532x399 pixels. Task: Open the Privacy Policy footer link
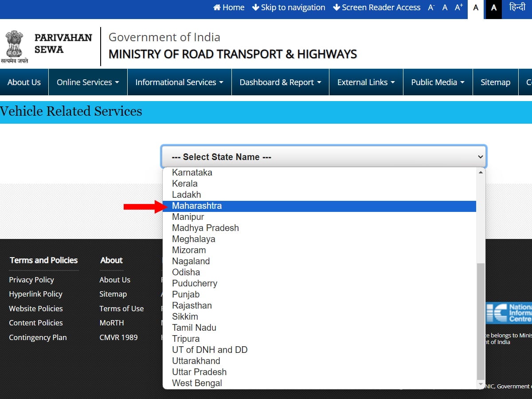coord(31,280)
